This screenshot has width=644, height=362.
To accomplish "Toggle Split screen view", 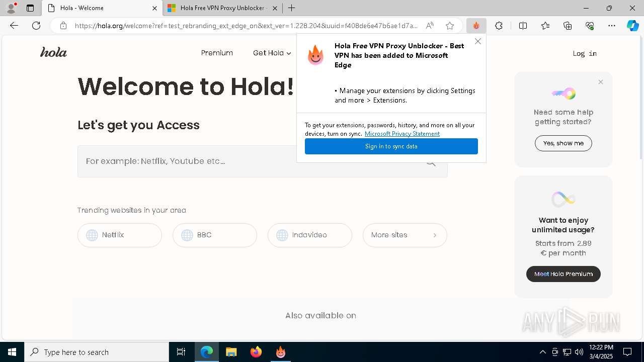I will pyautogui.click(x=523, y=26).
